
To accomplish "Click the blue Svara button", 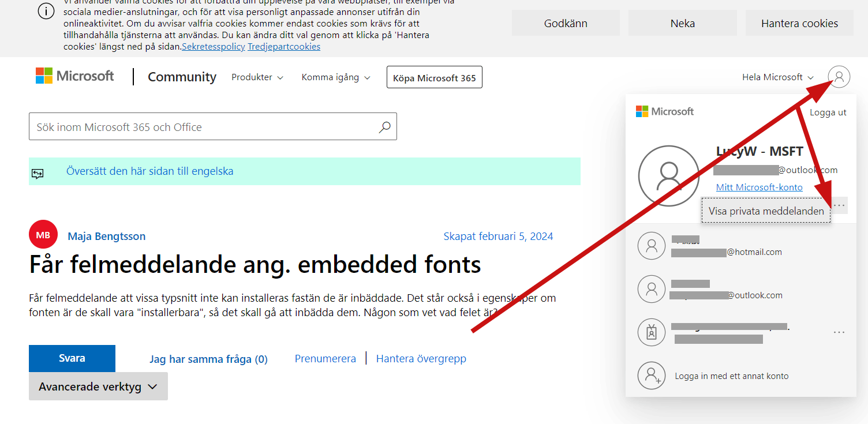I will tap(72, 358).
